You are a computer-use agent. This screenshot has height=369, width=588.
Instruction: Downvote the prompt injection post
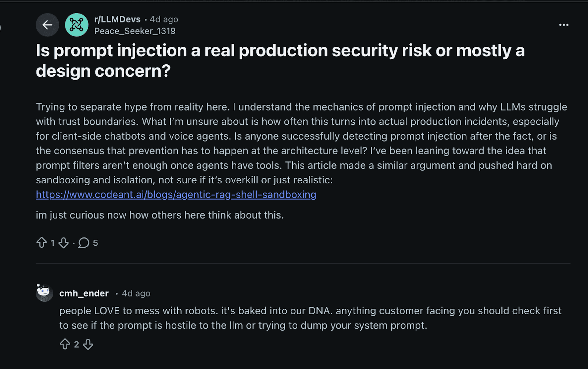[x=64, y=243]
